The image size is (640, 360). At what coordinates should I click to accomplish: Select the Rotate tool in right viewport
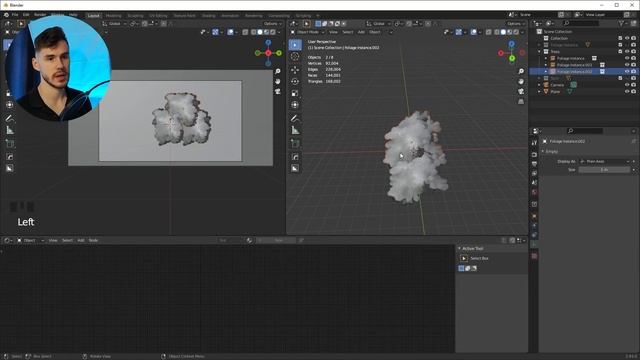295,81
